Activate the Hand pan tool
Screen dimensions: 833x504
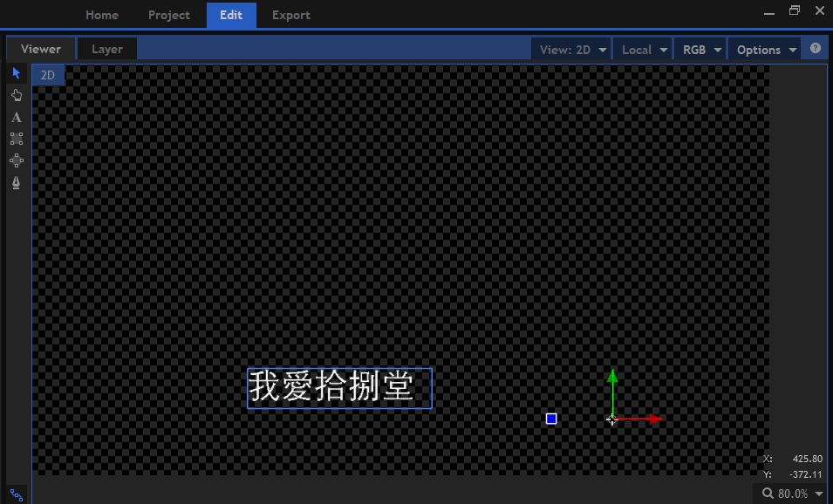[x=17, y=95]
